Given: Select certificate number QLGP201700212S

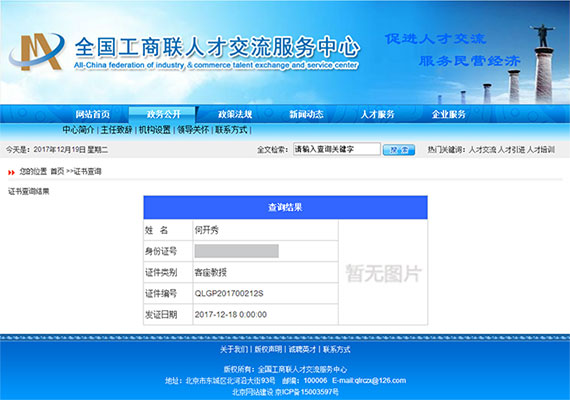Looking at the screenshot, I should coord(229,293).
